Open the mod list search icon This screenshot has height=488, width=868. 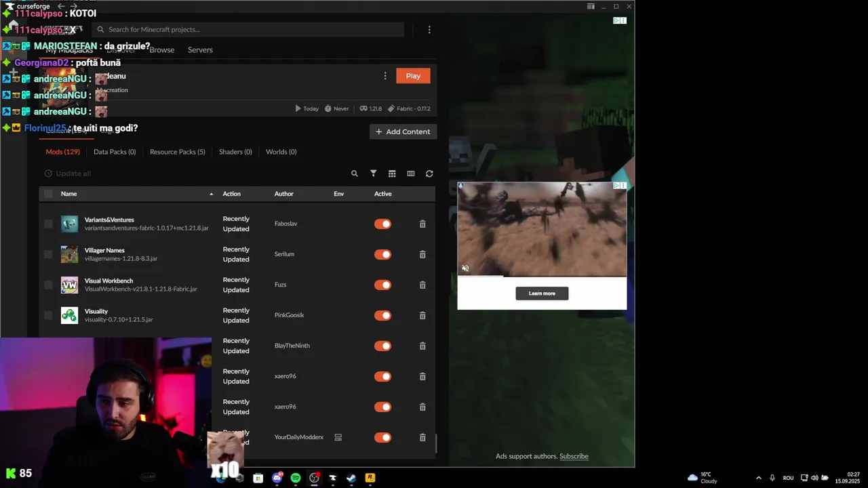tap(354, 174)
